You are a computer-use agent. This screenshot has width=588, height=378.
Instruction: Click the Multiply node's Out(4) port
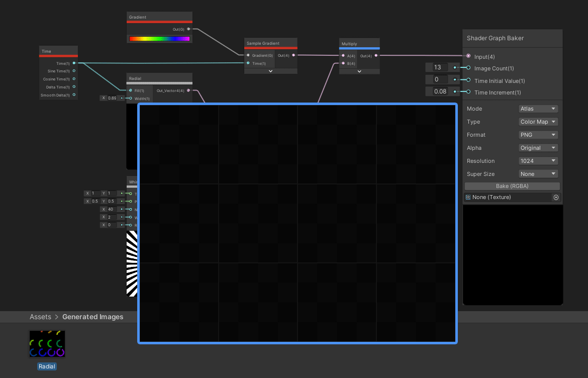375,56
